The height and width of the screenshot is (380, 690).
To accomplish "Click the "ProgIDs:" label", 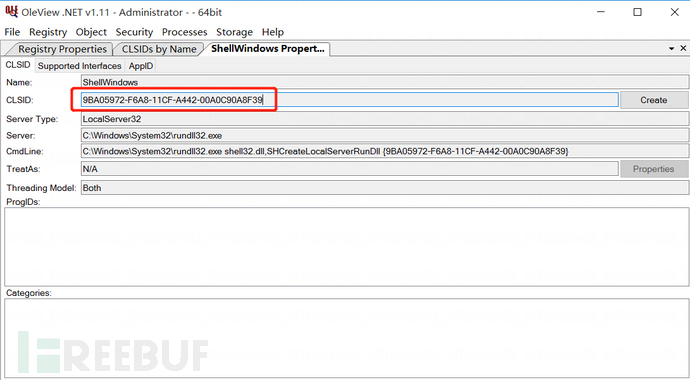I will pyautogui.click(x=23, y=202).
